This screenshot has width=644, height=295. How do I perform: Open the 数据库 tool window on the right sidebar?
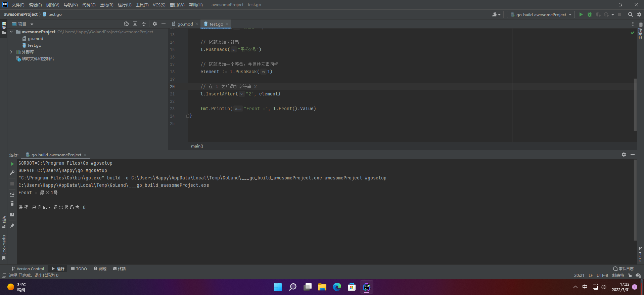pos(641,31)
